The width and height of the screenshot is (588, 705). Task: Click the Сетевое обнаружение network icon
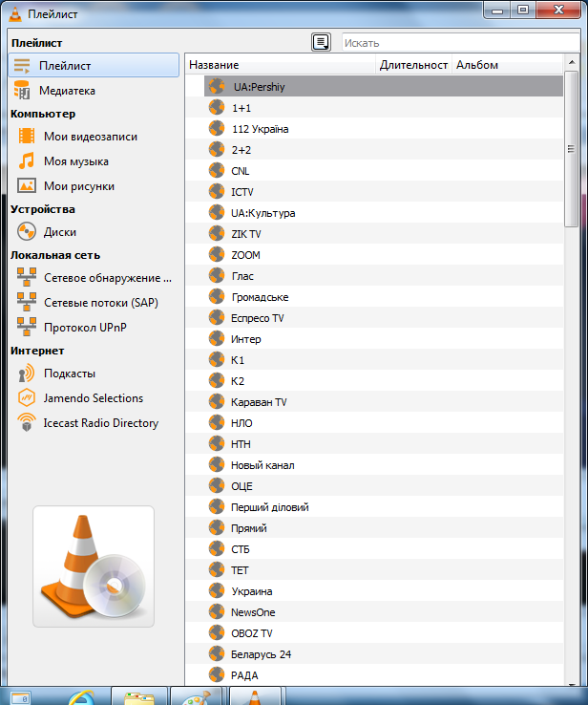[27, 277]
